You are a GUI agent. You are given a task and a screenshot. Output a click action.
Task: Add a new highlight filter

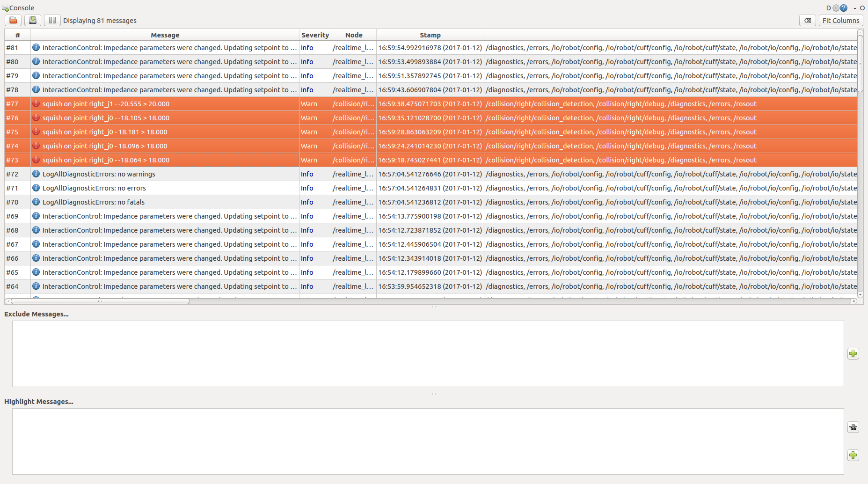click(853, 455)
